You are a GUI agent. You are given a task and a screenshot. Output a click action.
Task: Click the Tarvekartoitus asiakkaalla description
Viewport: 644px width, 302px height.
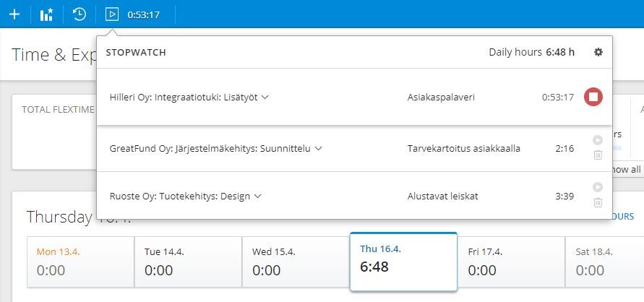(463, 149)
